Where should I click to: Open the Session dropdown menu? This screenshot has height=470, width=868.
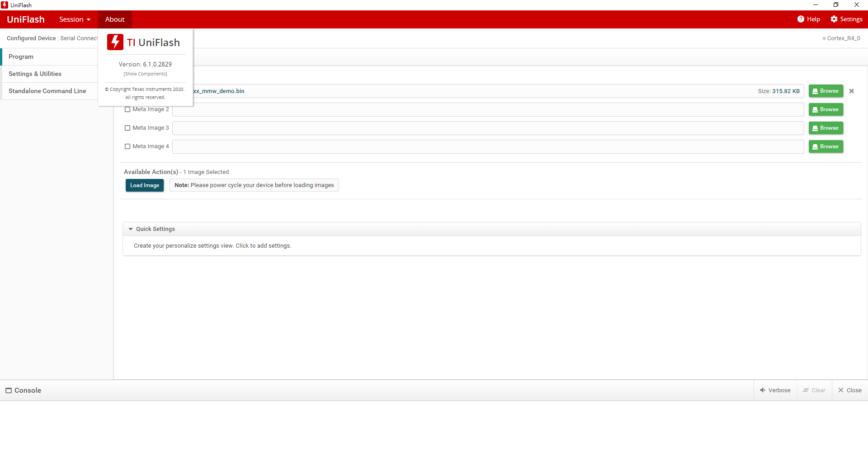coord(75,19)
